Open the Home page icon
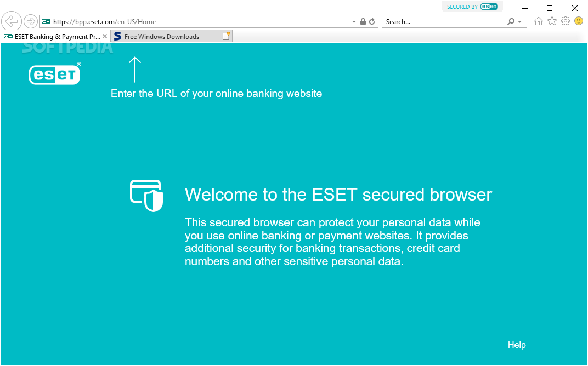588x366 pixels. (x=539, y=21)
